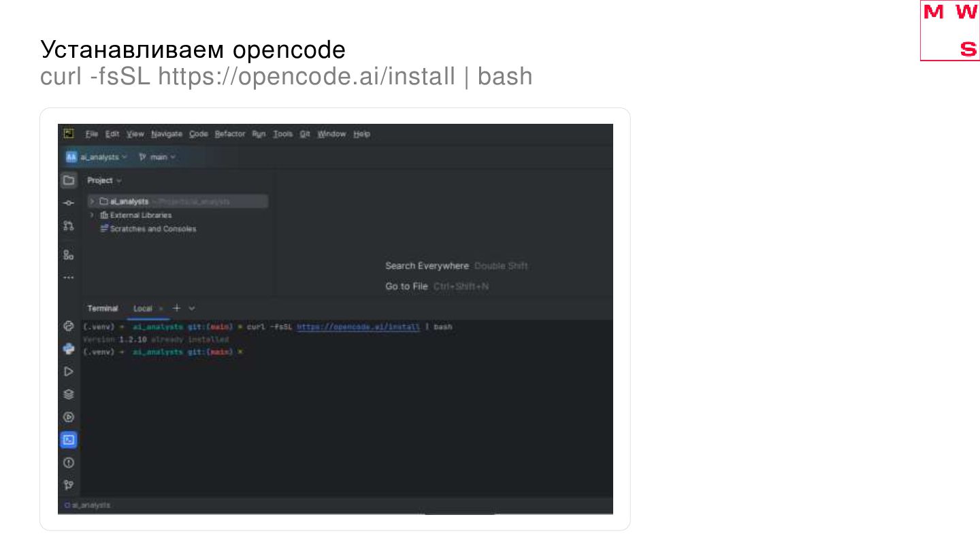The width and height of the screenshot is (980, 551).
Task: Switch to the Local terminal tab
Action: 143,309
